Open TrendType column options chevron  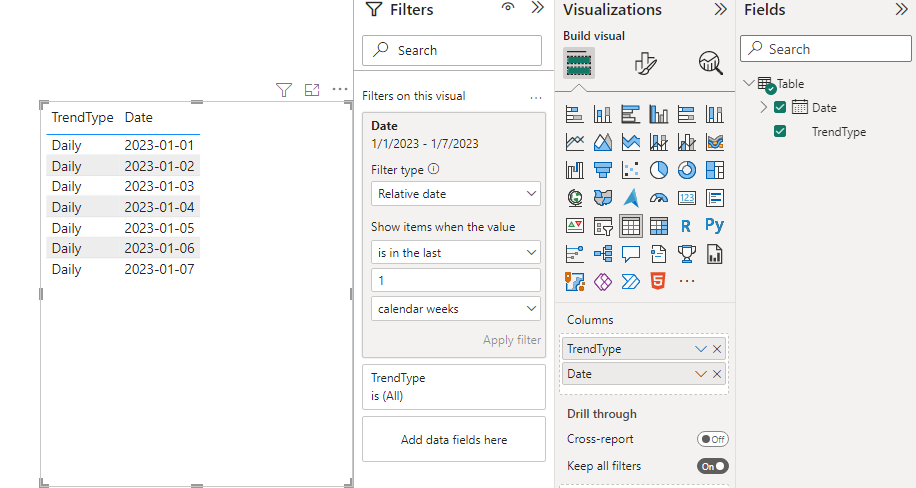pos(701,349)
